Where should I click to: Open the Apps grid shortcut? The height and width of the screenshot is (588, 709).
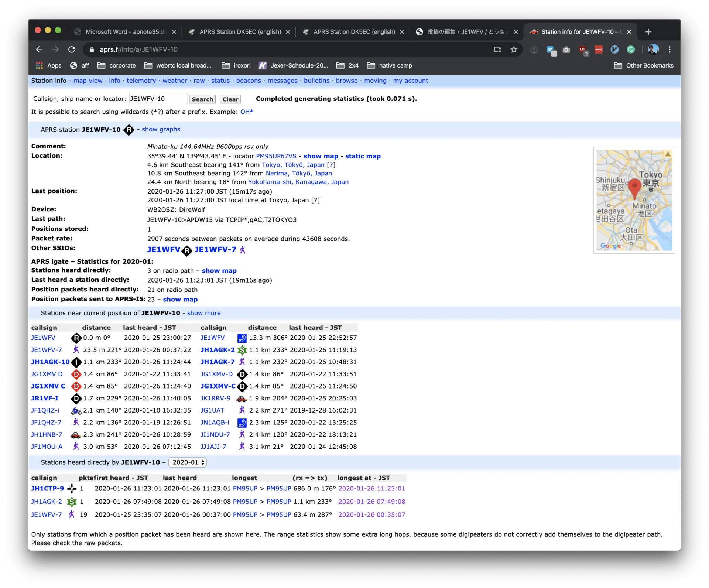48,65
